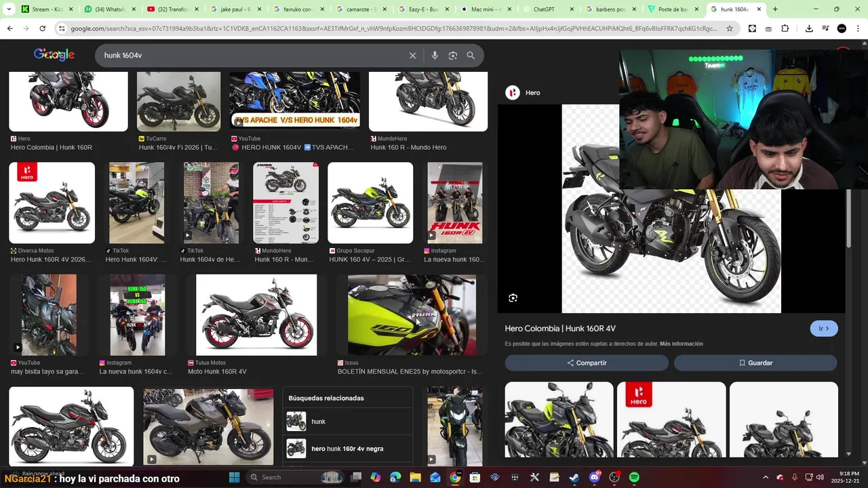Open Discord from the taskbar
This screenshot has width=868, height=488.
[x=595, y=477]
